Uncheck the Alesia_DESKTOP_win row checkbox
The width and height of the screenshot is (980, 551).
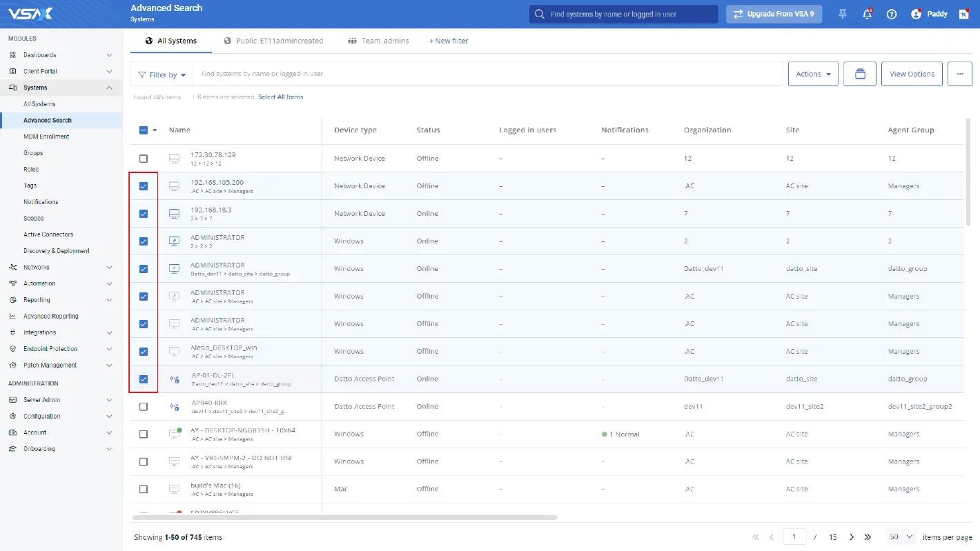pyautogui.click(x=144, y=352)
